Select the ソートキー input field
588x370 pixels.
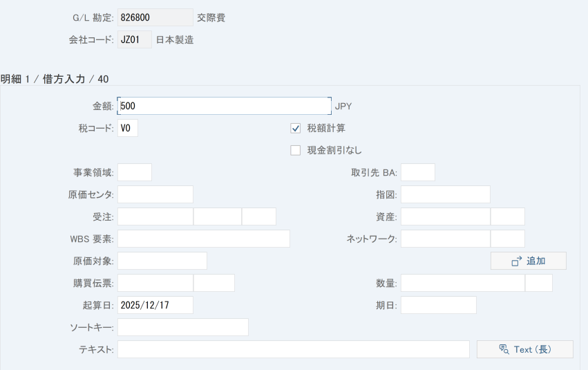click(x=183, y=327)
